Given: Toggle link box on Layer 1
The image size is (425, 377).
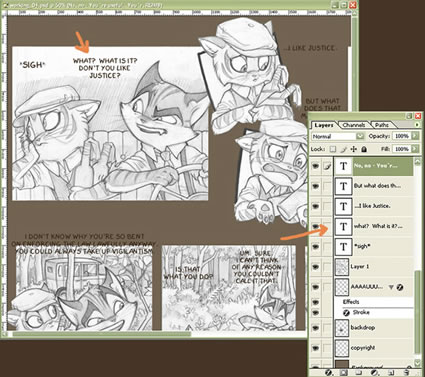Looking at the screenshot, I should click(327, 267).
